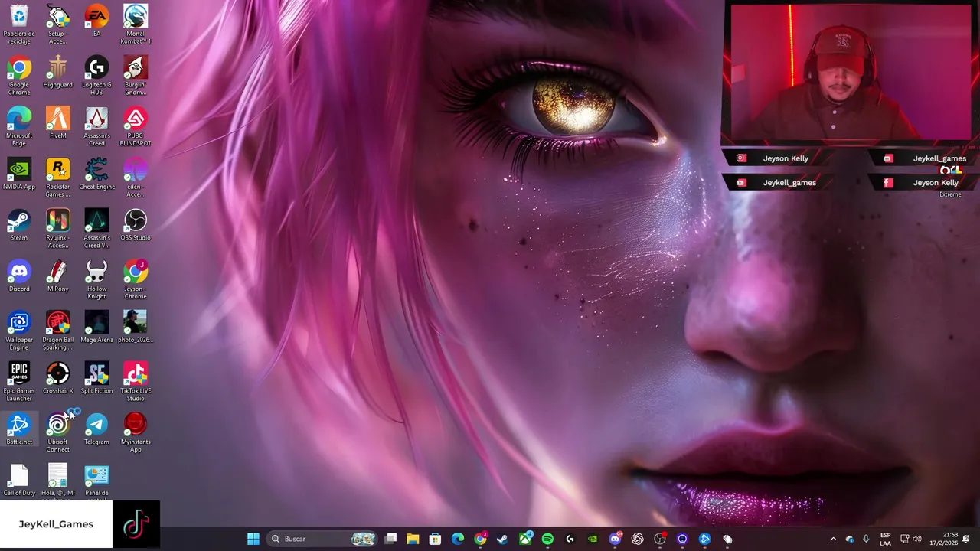Open Microsoft Edge from the taskbar
The image size is (980, 551).
click(458, 539)
